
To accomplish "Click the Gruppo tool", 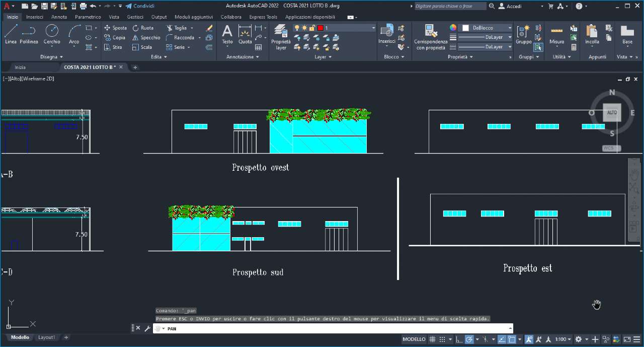I will 524,35.
